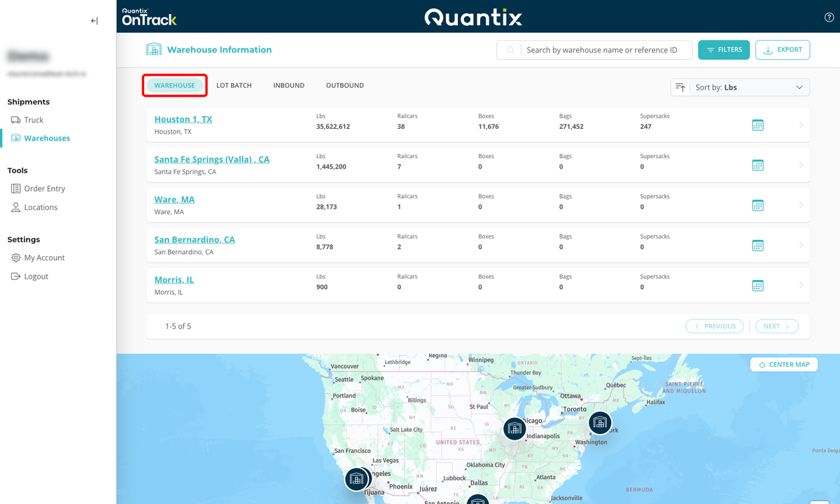Image resolution: width=840 pixels, height=504 pixels.
Task: Expand the Santa Fe Springs row chevron
Action: 801,165
